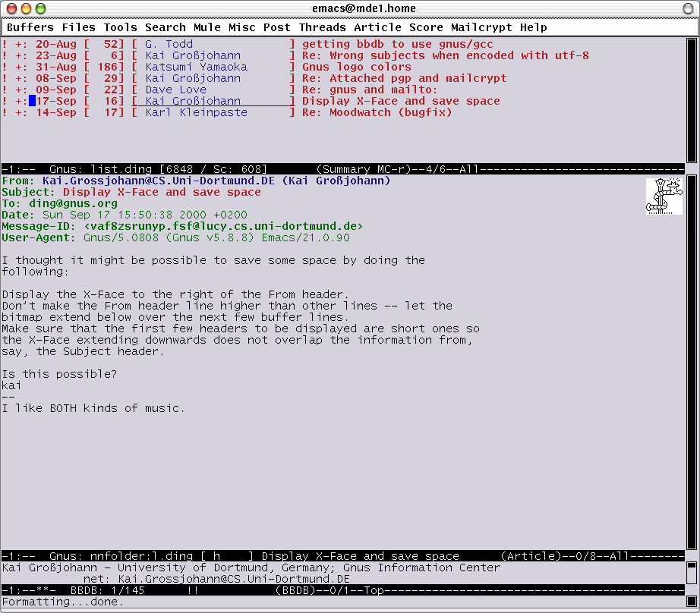Viewport: 700px width, 613px height.
Task: Click the BBDB record name 'Kai Großjohann – University of Dortmund'
Action: click(135, 567)
